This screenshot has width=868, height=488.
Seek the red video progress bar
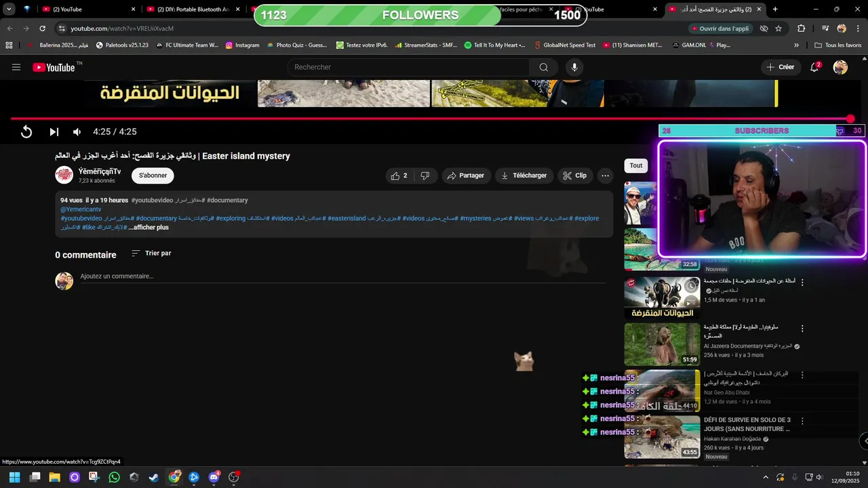click(x=431, y=119)
